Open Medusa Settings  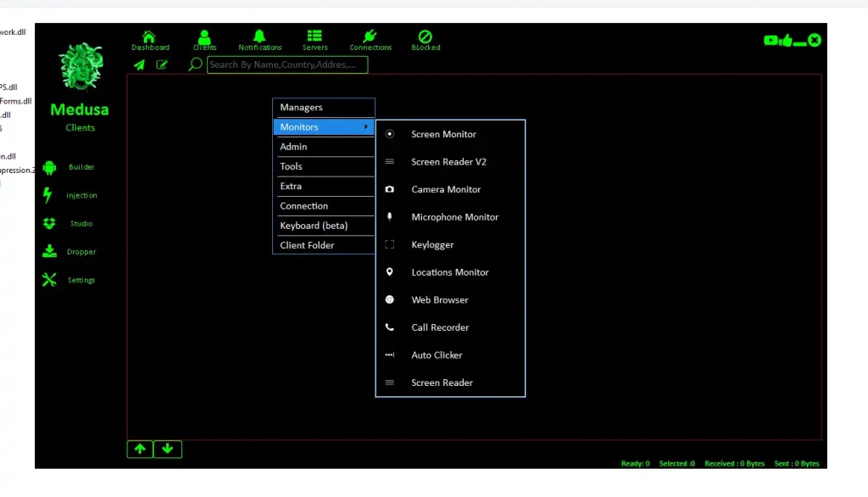pos(73,280)
